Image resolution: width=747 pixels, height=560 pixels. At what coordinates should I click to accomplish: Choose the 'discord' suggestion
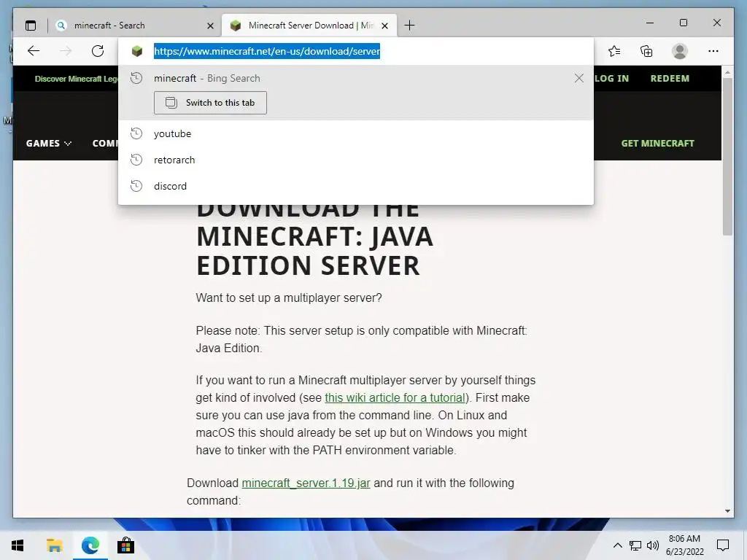(356, 186)
